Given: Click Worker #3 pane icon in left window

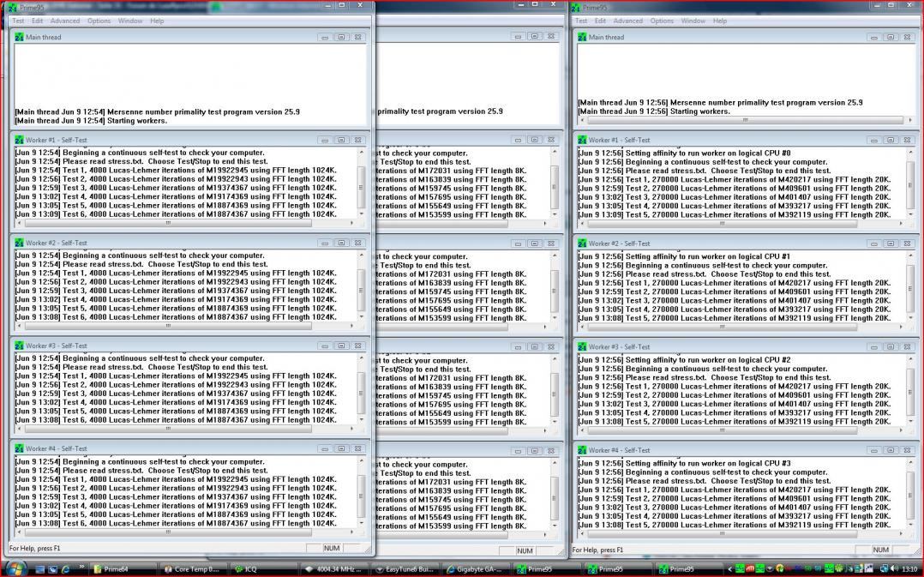Looking at the screenshot, I should pyautogui.click(x=20, y=346).
